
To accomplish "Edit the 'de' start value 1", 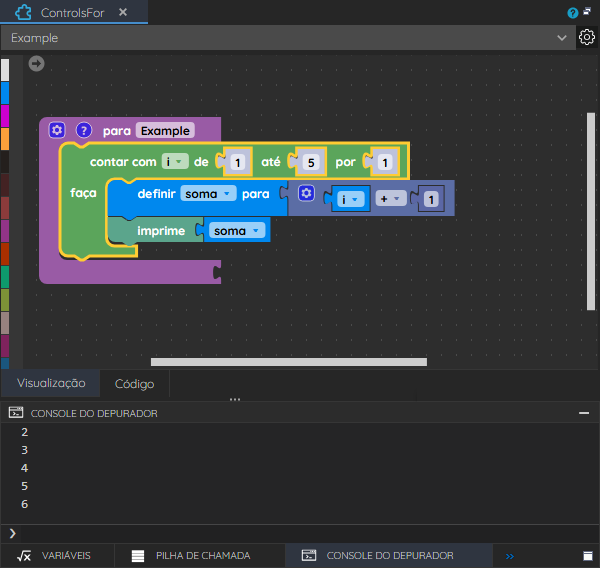I will point(238,162).
